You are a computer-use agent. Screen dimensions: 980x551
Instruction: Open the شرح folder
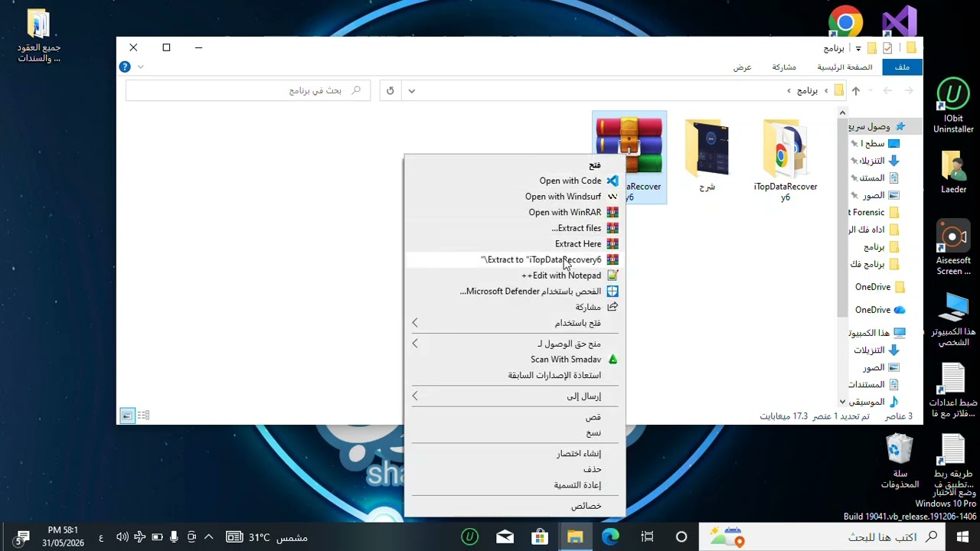click(707, 155)
